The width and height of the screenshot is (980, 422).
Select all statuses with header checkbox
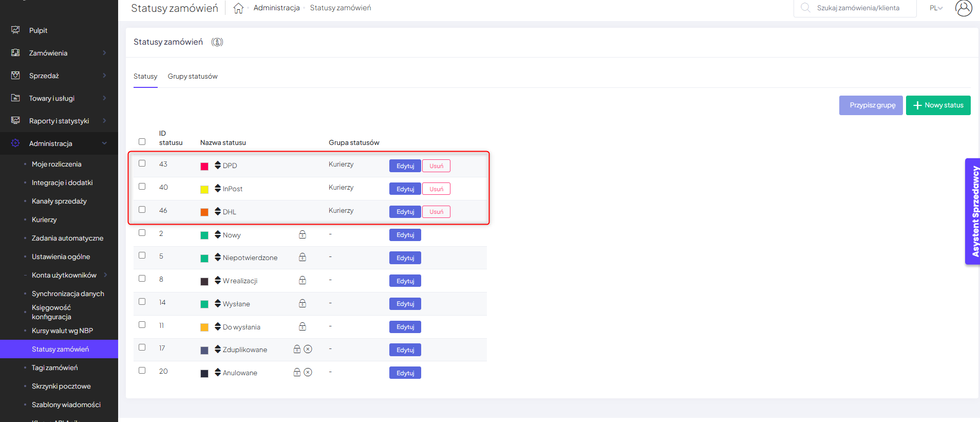[142, 142]
